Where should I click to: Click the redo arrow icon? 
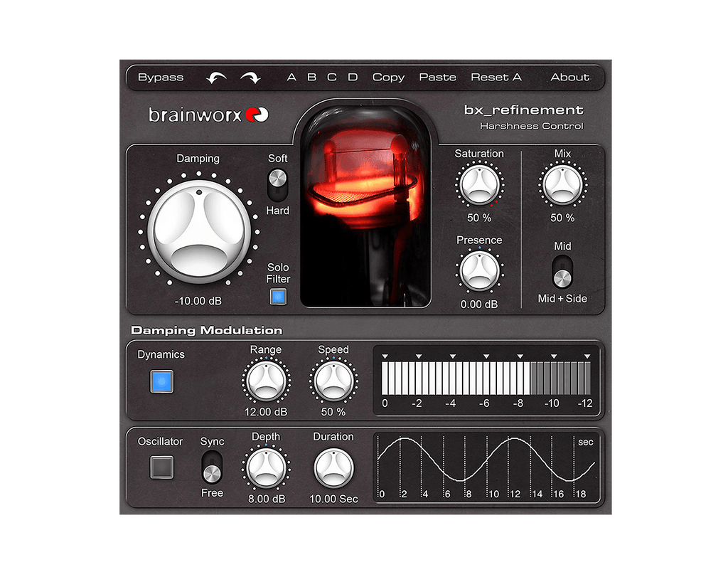coord(250,78)
